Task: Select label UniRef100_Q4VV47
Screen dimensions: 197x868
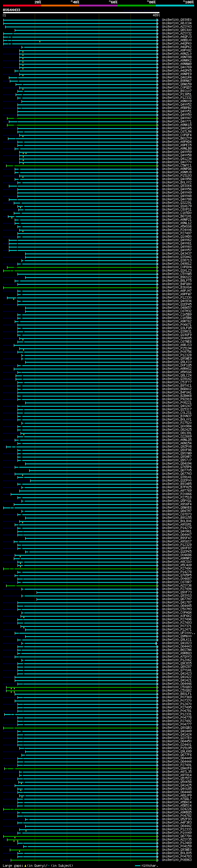Action: tap(177, 118)
